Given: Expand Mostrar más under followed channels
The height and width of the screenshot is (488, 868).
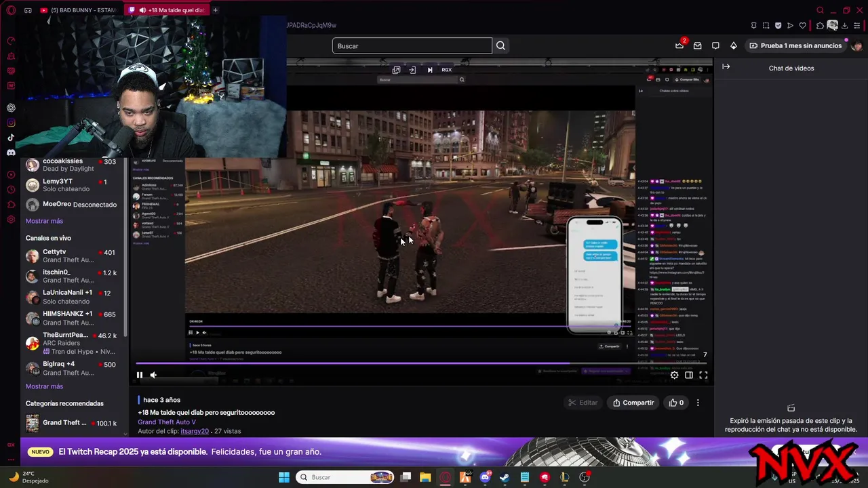Looking at the screenshot, I should (44, 221).
